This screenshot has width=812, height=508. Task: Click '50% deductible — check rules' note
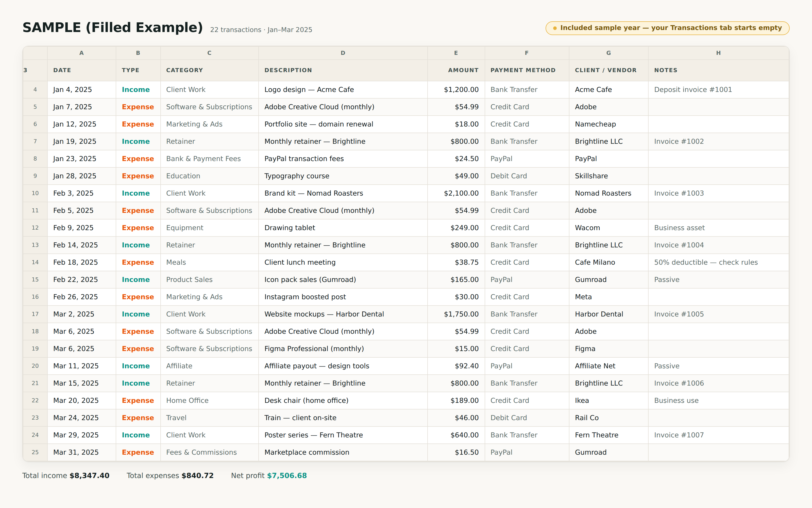tap(718, 262)
